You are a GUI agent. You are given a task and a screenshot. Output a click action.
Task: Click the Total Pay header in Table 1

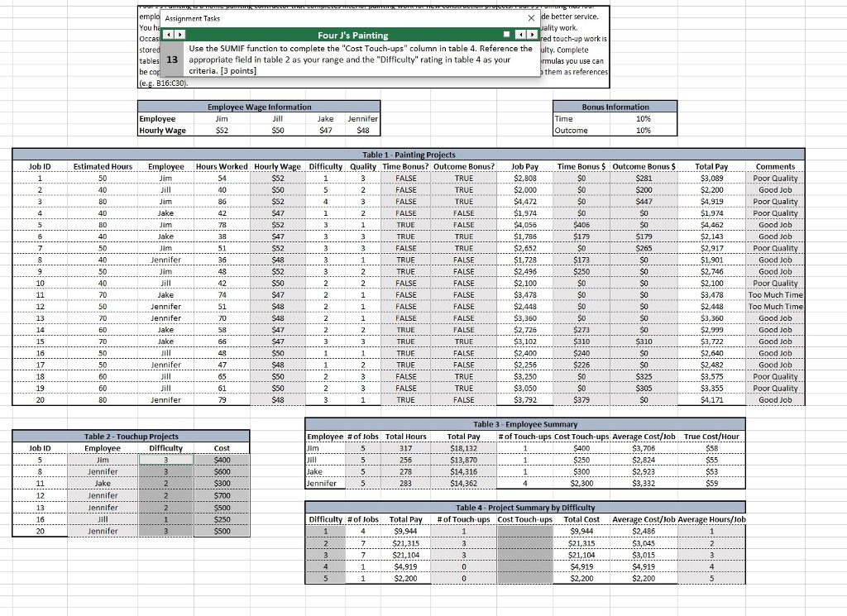coord(711,166)
